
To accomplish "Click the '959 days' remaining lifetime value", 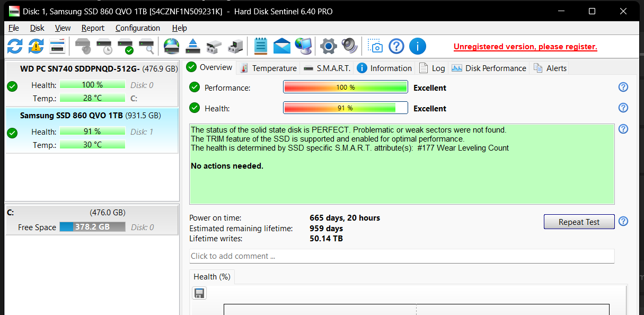I will click(326, 229).
